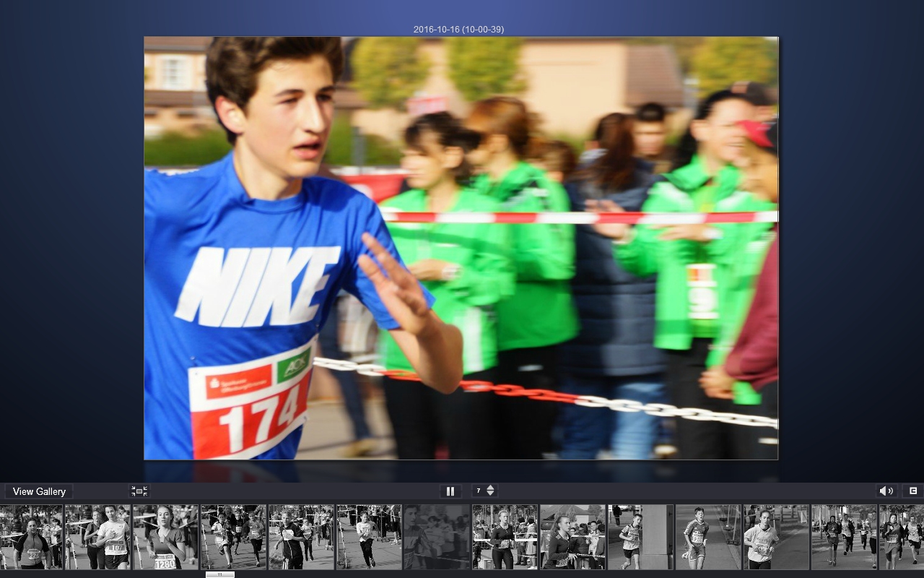The width and height of the screenshot is (924, 578).
Task: Select the fourth thumbnail showing group of runners
Action: pos(233,537)
